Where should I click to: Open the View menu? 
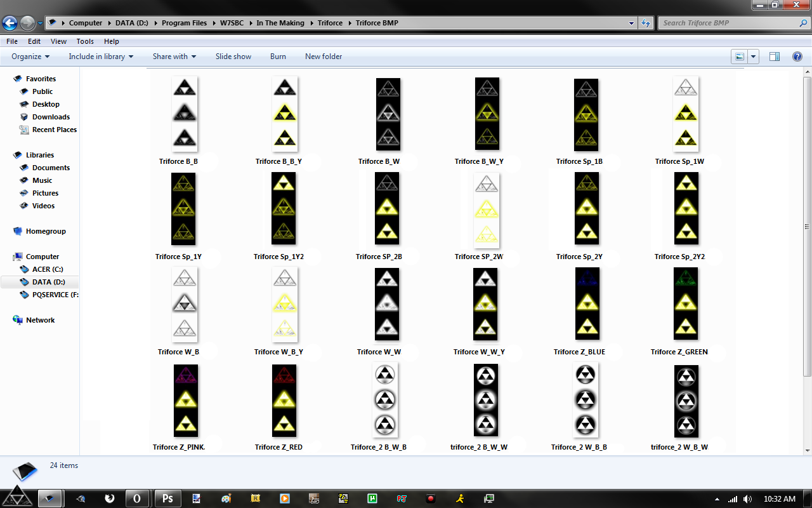58,41
